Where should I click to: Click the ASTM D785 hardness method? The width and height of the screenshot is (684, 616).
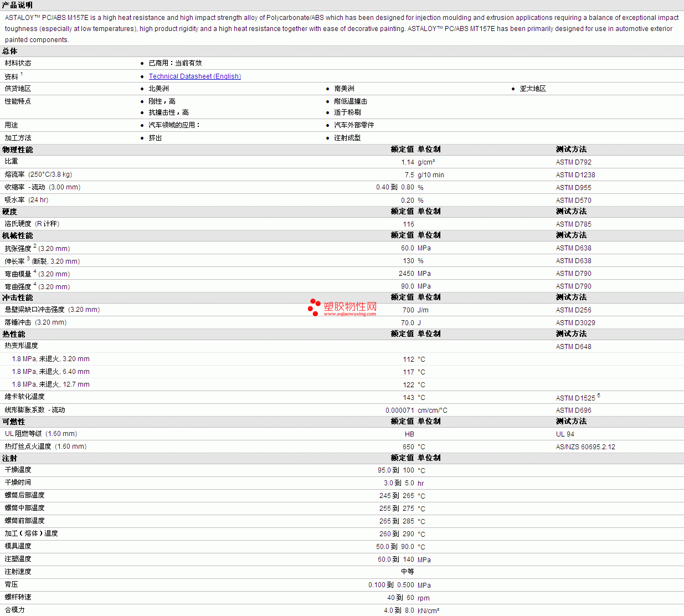click(574, 224)
